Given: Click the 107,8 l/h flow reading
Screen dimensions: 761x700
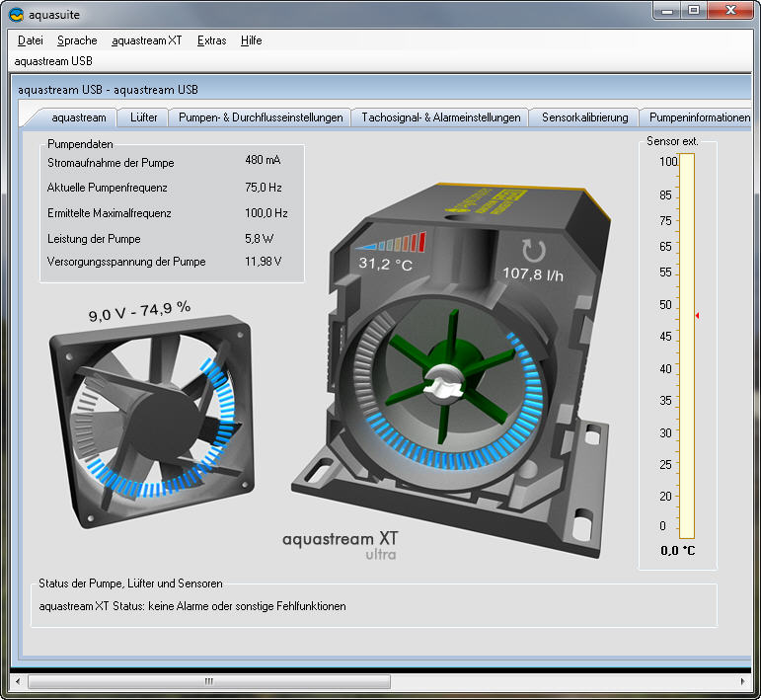Looking at the screenshot, I should tap(534, 273).
